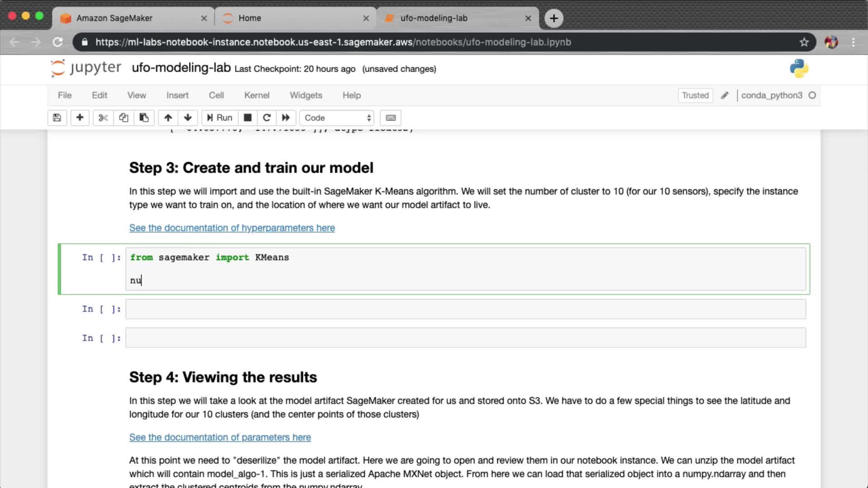
Task: Click the first empty code cell
Action: coord(465,309)
